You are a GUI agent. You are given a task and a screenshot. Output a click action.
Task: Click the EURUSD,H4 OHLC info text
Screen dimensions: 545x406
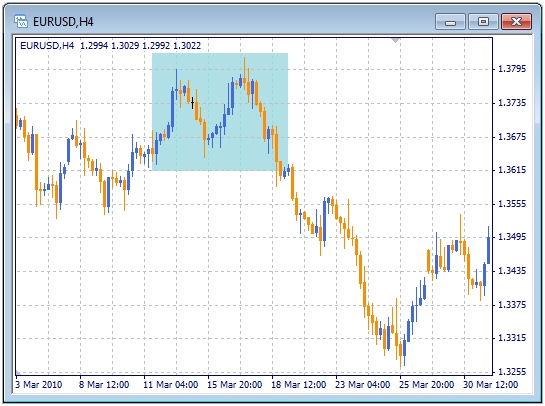pyautogui.click(x=111, y=46)
